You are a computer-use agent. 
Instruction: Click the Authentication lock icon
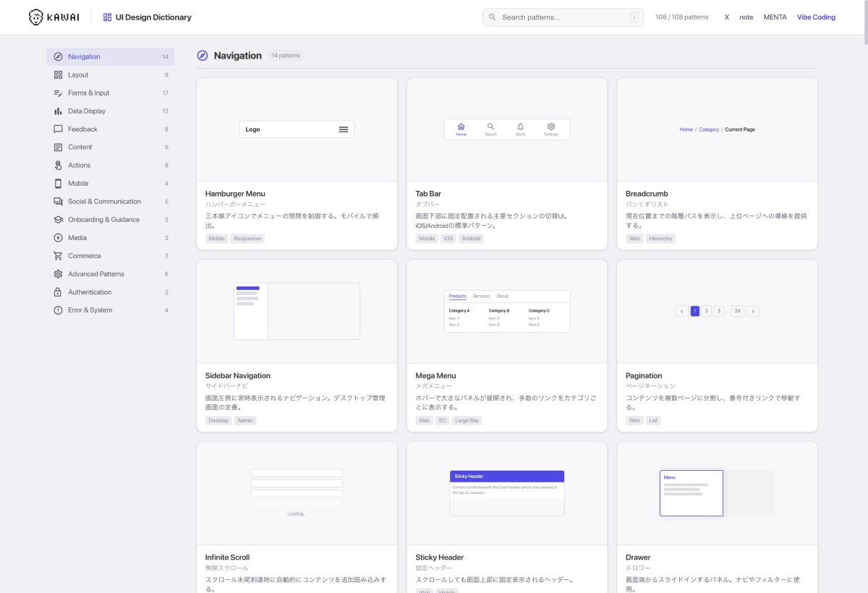coord(58,292)
